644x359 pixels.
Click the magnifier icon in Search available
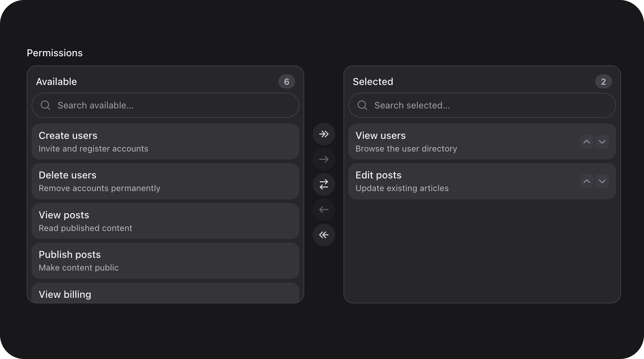45,105
